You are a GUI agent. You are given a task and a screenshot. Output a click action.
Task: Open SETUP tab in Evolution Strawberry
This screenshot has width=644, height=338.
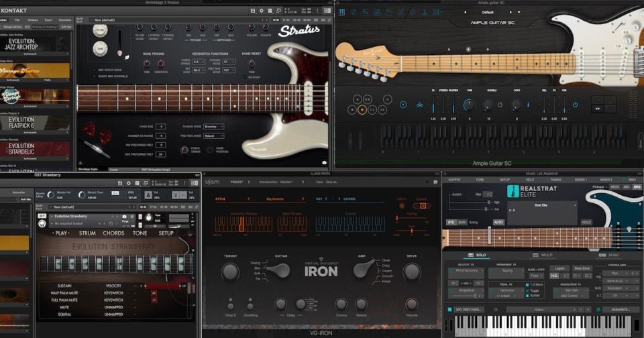pos(166,233)
